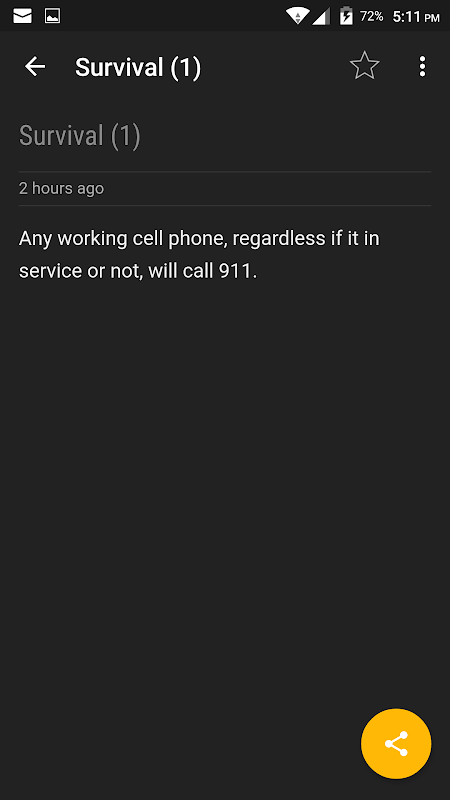450x800 pixels.
Task: Tap the "2 hours ago" timestamp
Action: 61,188
